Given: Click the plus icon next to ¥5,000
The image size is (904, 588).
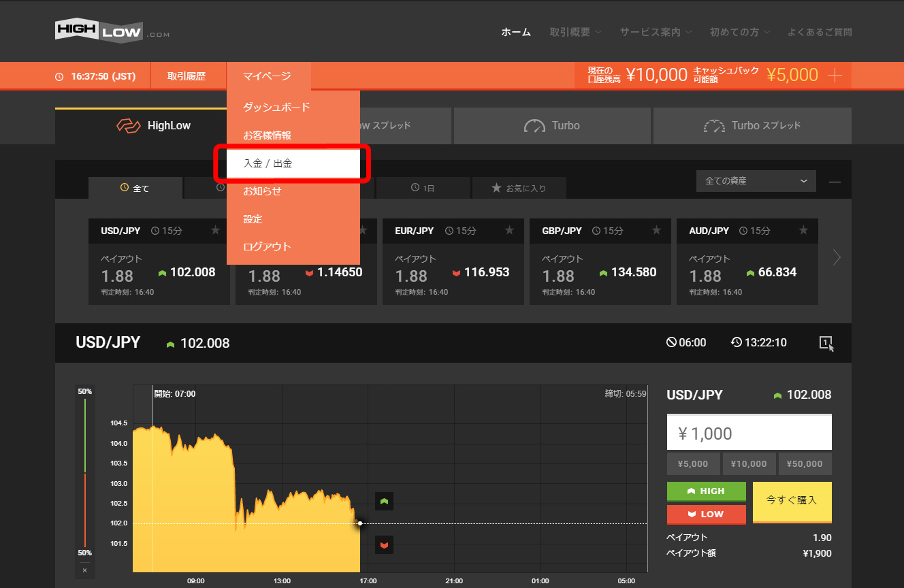Looking at the screenshot, I should pyautogui.click(x=835, y=75).
